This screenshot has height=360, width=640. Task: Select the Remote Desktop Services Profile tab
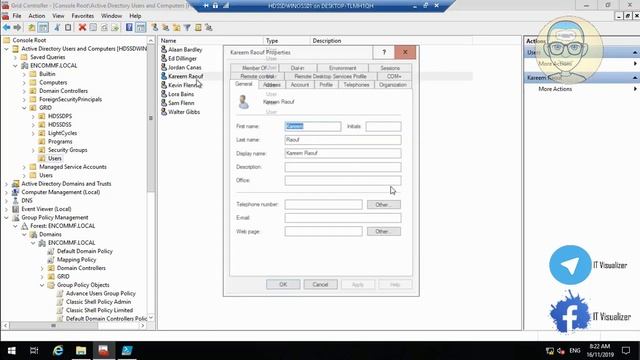click(330, 76)
